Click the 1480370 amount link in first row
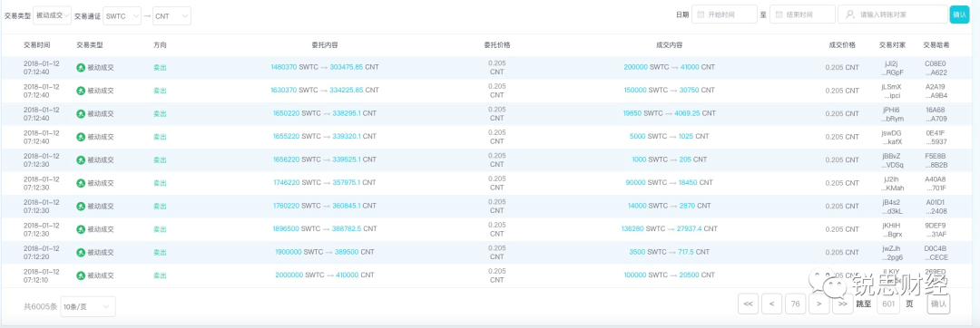The width and height of the screenshot is (980, 328). [284, 67]
